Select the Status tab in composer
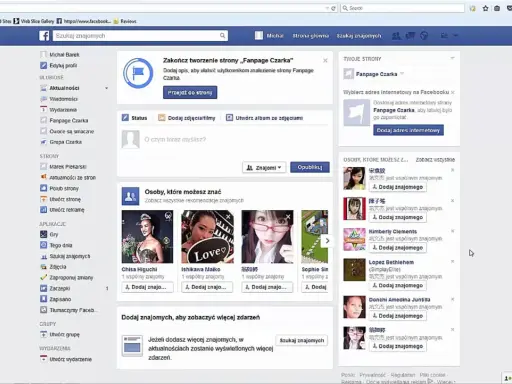 click(x=134, y=118)
